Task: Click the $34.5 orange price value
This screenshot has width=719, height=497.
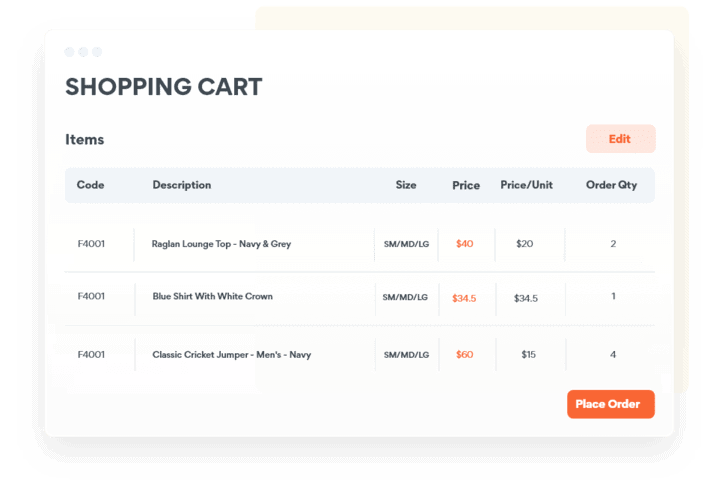Action: (464, 298)
